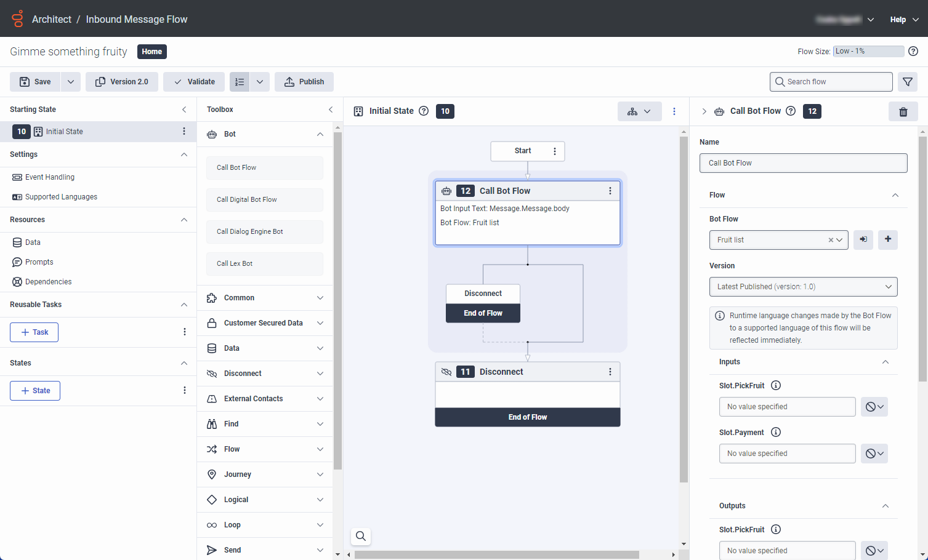This screenshot has height=560, width=928.
Task: Clear the Fruit list bot flow selection
Action: 830,240
